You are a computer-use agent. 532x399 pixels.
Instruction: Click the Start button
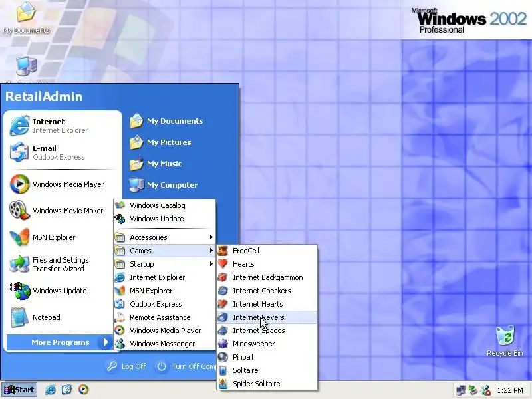click(x=19, y=390)
